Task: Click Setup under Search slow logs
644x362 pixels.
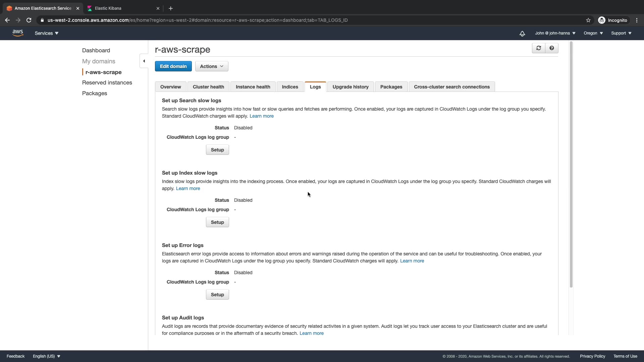Action: pos(217,150)
